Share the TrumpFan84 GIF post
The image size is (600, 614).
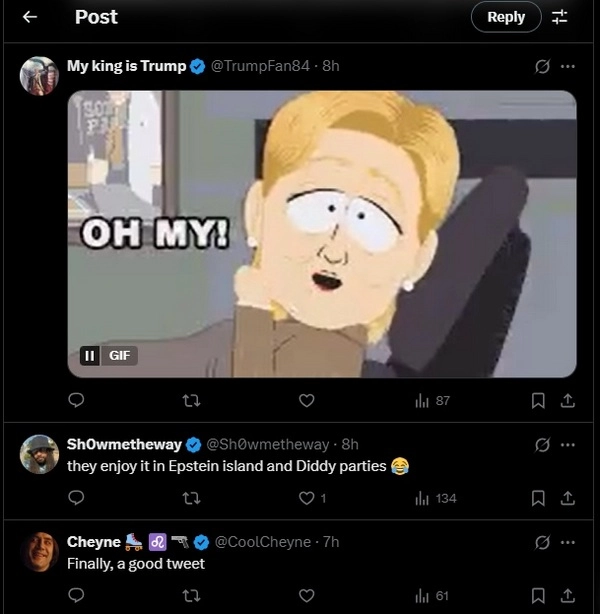pos(567,400)
